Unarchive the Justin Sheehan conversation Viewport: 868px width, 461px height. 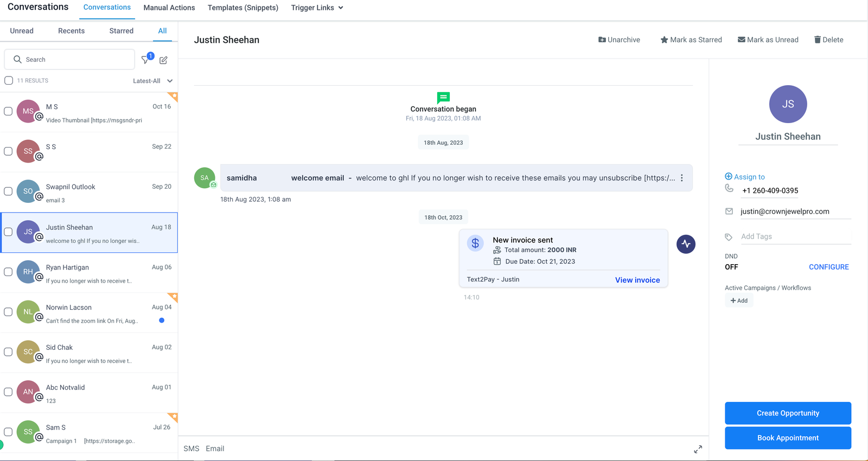[619, 40]
